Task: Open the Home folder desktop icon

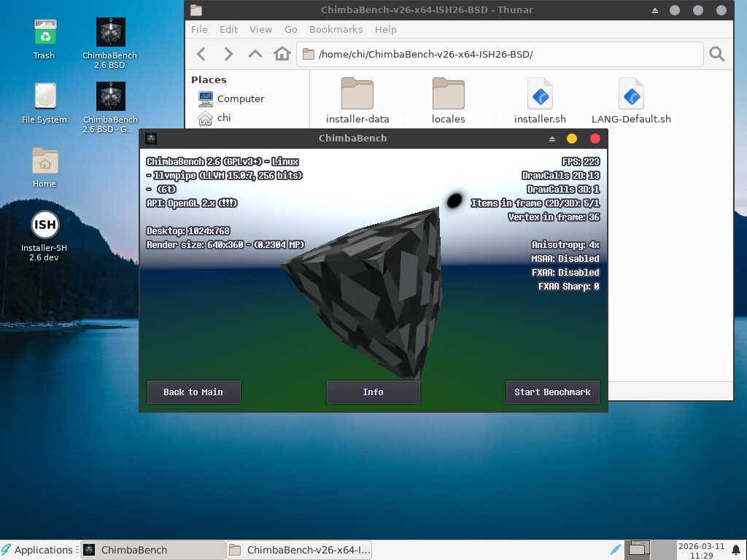Action: tap(44, 167)
